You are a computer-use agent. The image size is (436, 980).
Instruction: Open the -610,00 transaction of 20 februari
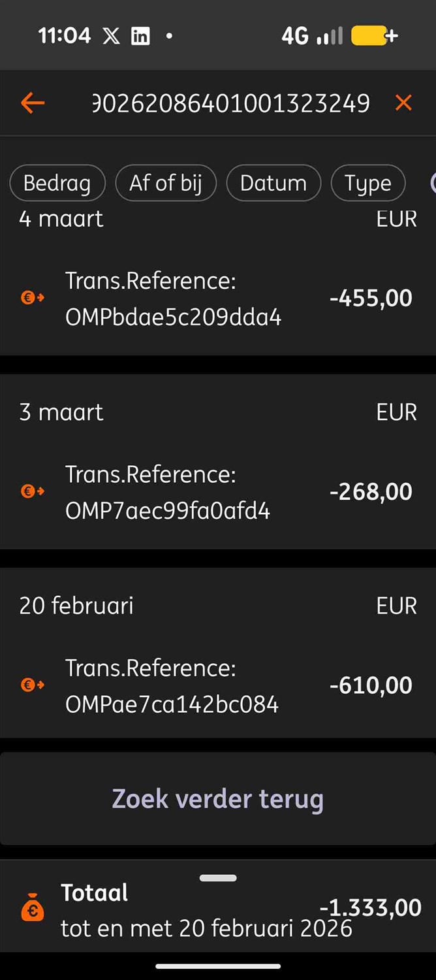[218, 685]
